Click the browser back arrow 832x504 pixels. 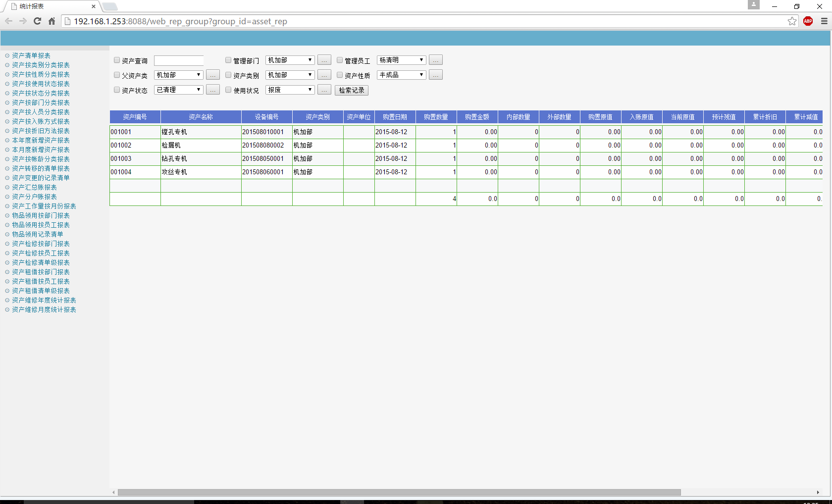[8, 21]
